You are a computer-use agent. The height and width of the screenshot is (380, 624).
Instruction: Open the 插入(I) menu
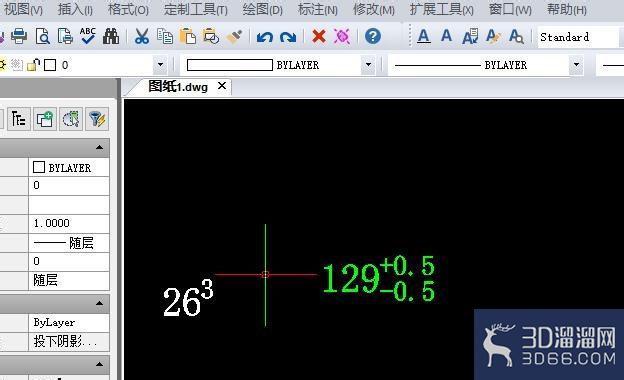pos(75,9)
